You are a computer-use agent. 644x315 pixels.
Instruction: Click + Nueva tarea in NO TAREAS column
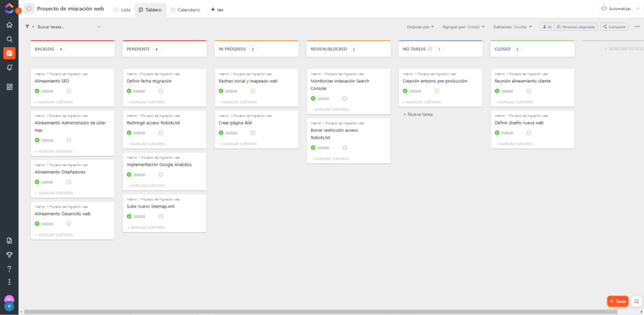click(418, 114)
